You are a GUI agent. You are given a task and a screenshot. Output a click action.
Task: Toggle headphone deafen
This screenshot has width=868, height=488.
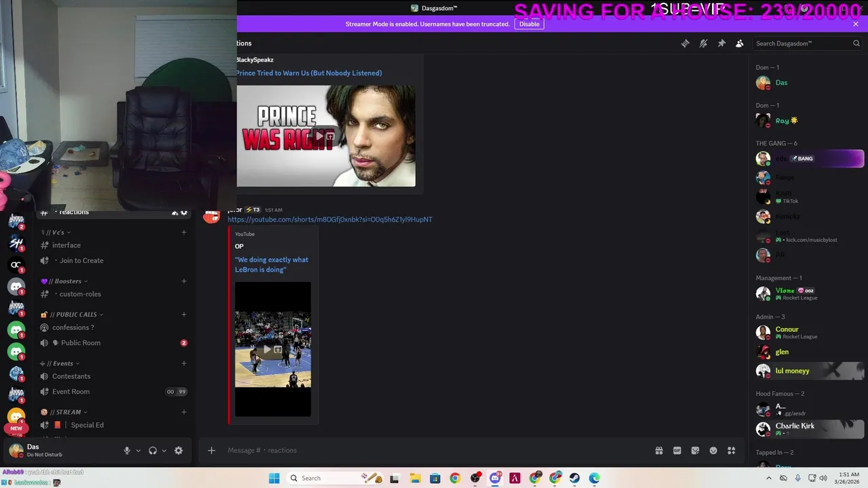153,451
